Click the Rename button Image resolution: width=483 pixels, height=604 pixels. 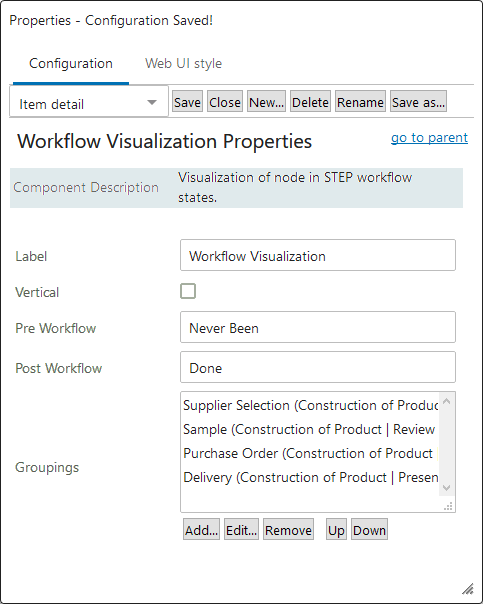click(360, 102)
